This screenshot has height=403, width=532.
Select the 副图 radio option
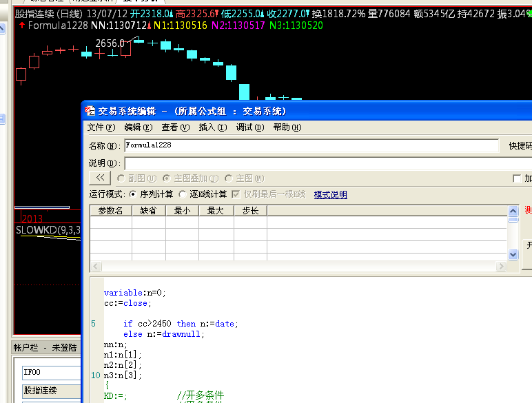point(121,178)
